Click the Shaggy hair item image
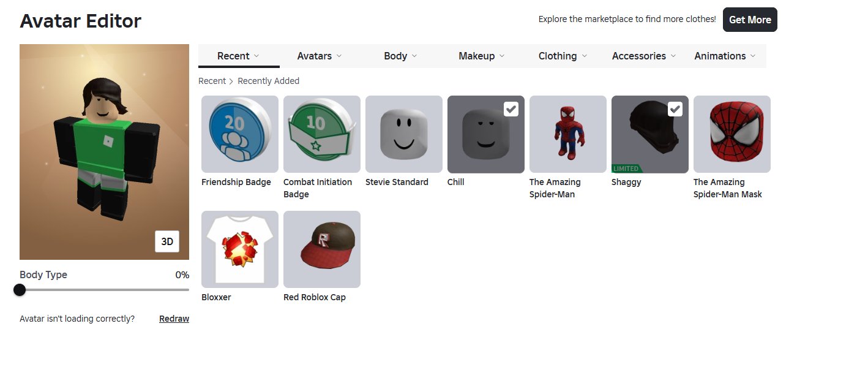This screenshot has width=868, height=375. (x=650, y=134)
